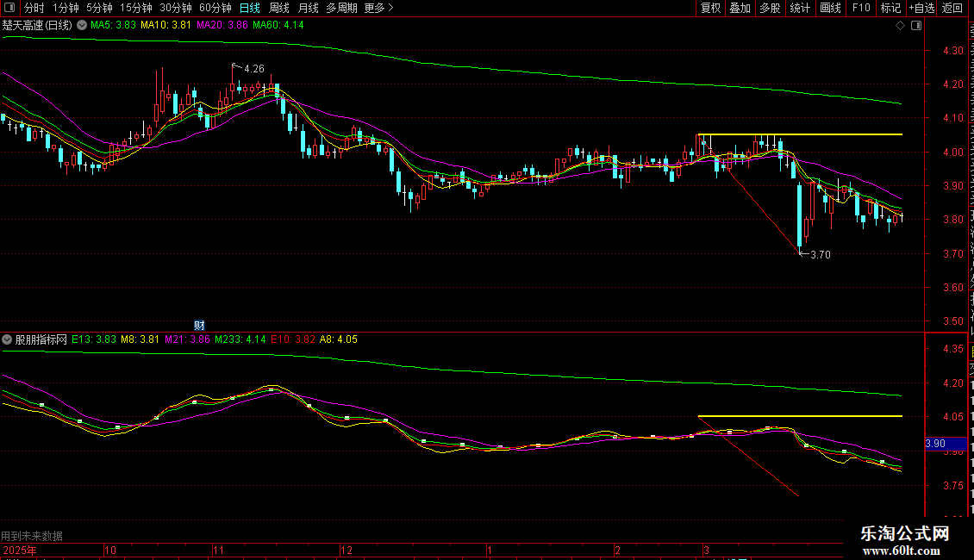Click the 楚天高速(日线) chart title
This screenshot has width=974, height=560.
(x=37, y=26)
